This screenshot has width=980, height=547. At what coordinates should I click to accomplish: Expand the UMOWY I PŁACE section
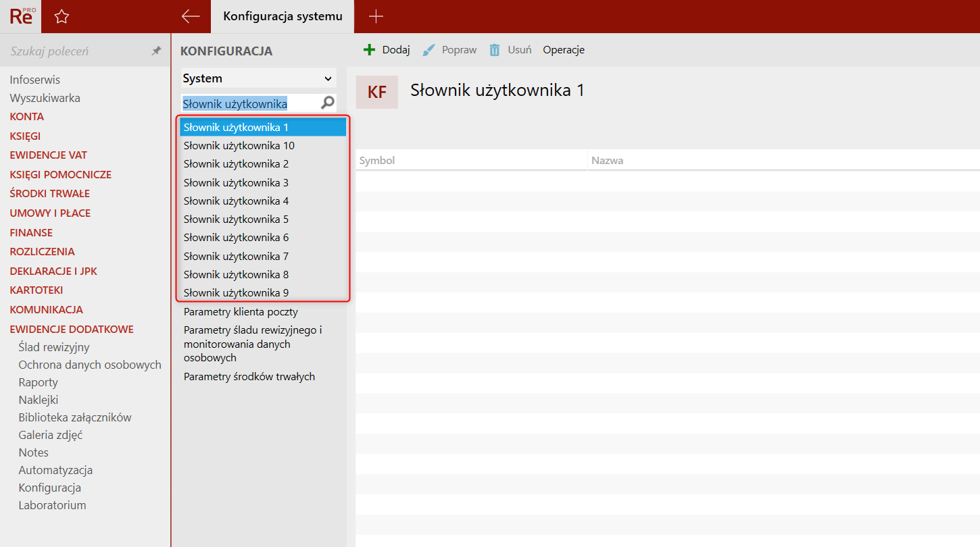point(50,213)
